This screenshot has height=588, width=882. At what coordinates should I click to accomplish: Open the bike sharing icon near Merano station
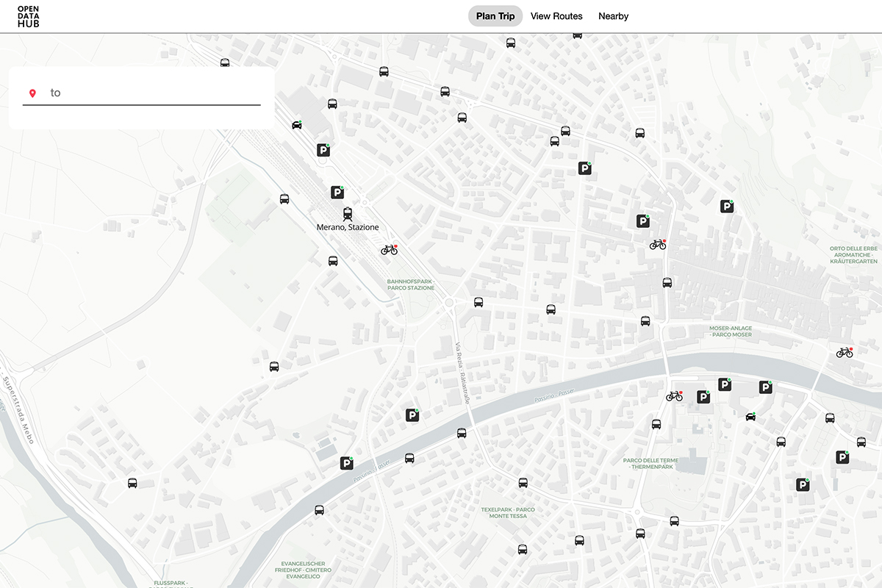(x=390, y=250)
